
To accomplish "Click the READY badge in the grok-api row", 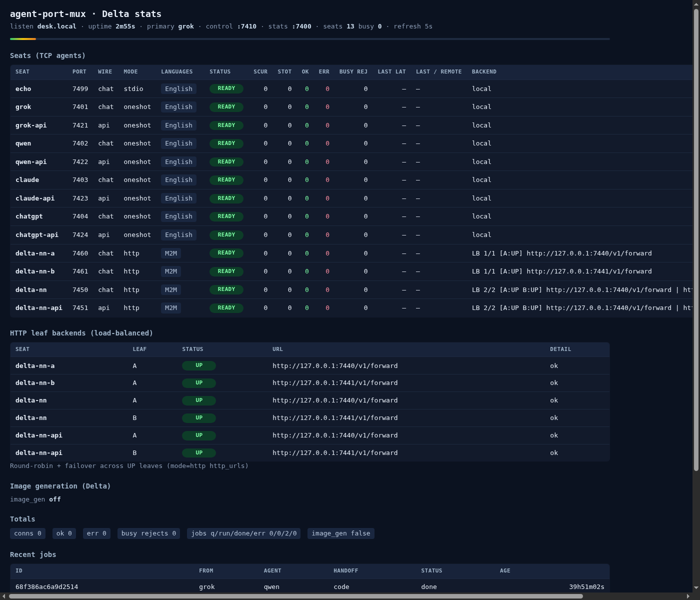I will 226,125.
